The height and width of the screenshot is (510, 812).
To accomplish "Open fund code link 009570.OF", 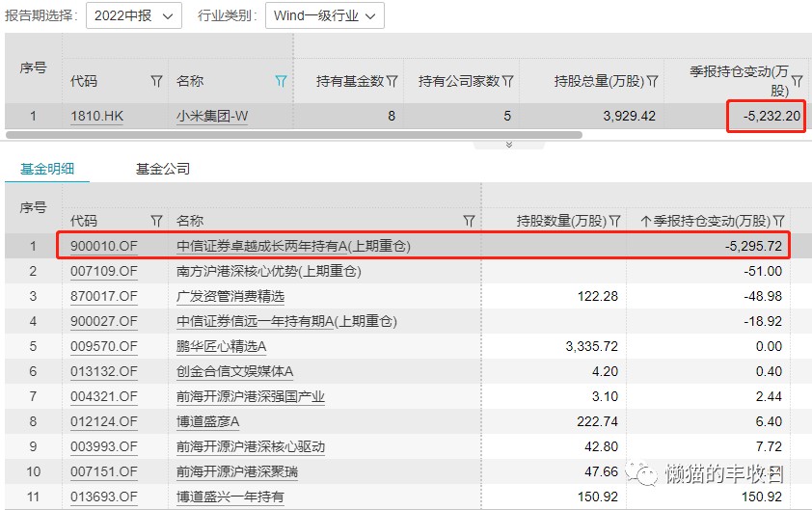I will [103, 346].
